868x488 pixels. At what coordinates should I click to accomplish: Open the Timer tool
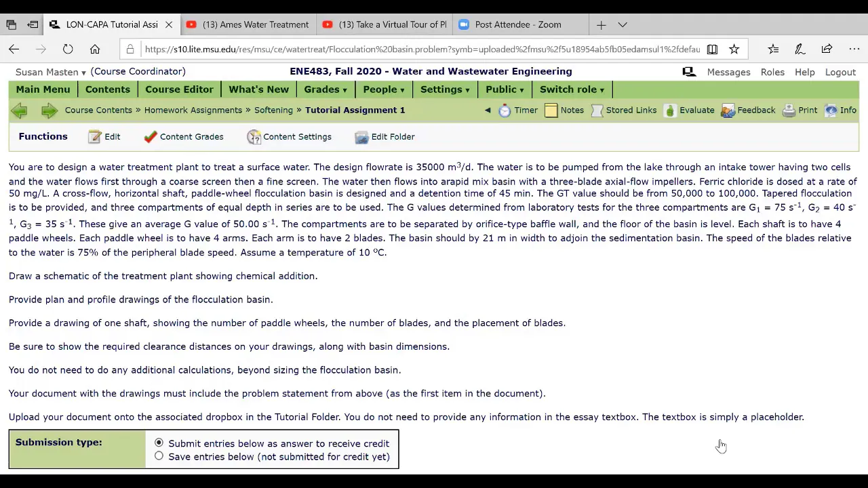(x=518, y=110)
